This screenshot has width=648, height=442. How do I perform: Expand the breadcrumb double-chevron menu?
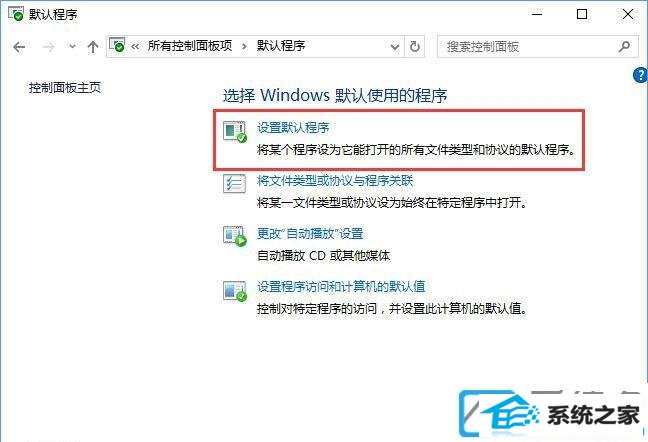135,47
